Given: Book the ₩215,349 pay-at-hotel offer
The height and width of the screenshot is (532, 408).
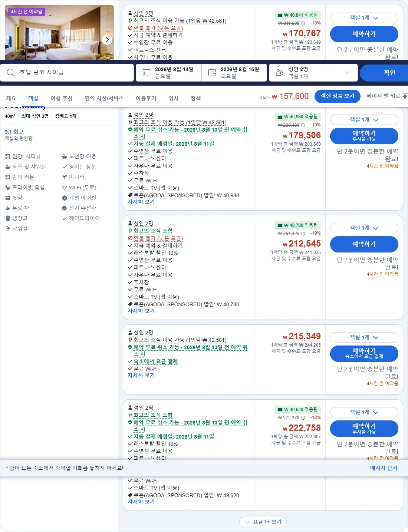Looking at the screenshot, I should [364, 353].
